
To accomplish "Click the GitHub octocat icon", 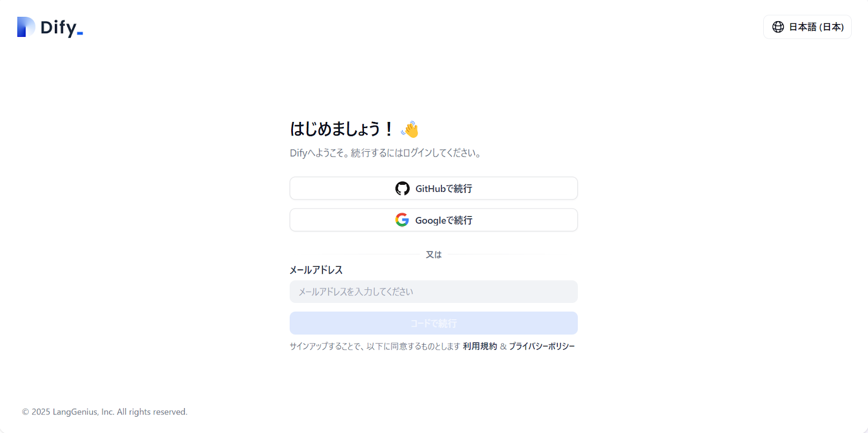I will pos(403,189).
